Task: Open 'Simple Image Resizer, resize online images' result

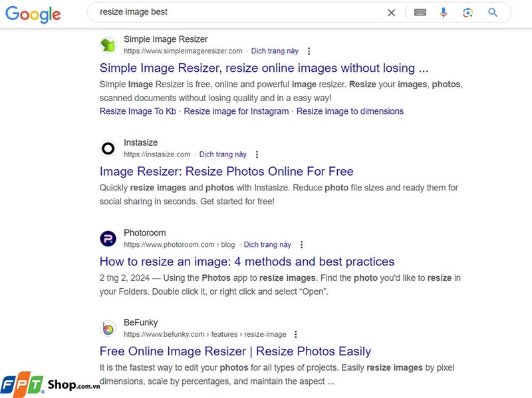Action: coord(264,68)
